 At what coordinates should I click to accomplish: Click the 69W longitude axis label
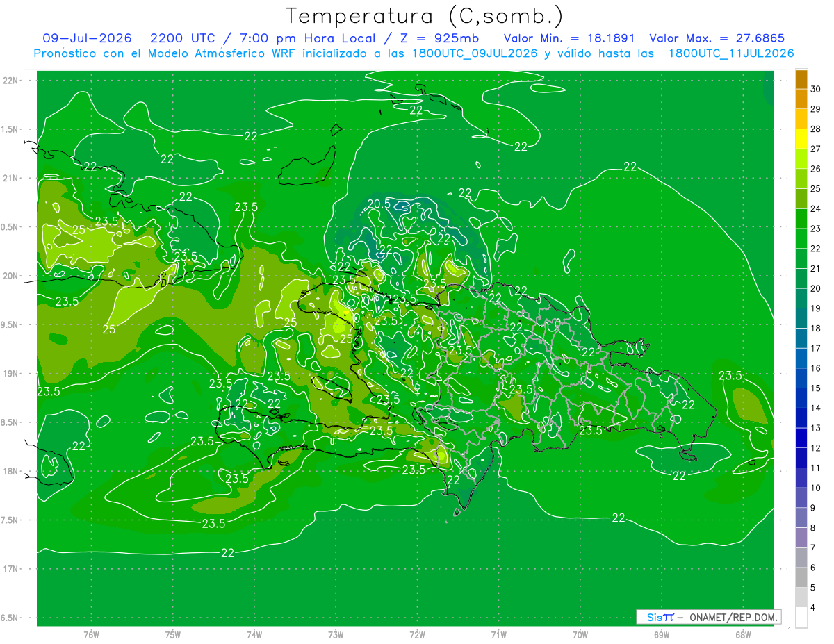tap(662, 635)
